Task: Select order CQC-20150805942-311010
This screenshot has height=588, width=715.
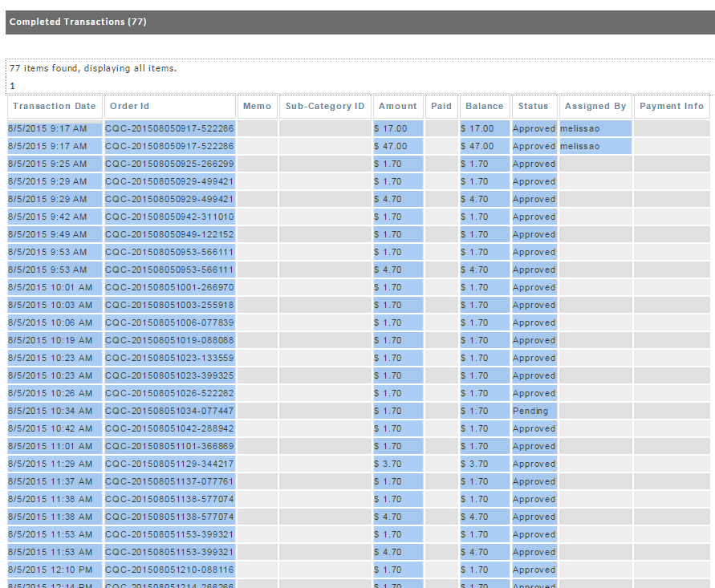Action: click(x=169, y=217)
